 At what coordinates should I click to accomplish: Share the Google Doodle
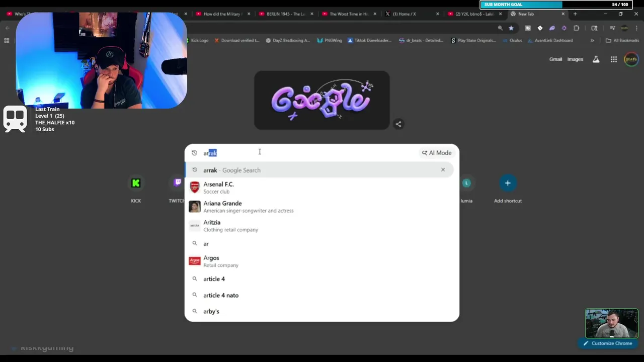click(398, 124)
